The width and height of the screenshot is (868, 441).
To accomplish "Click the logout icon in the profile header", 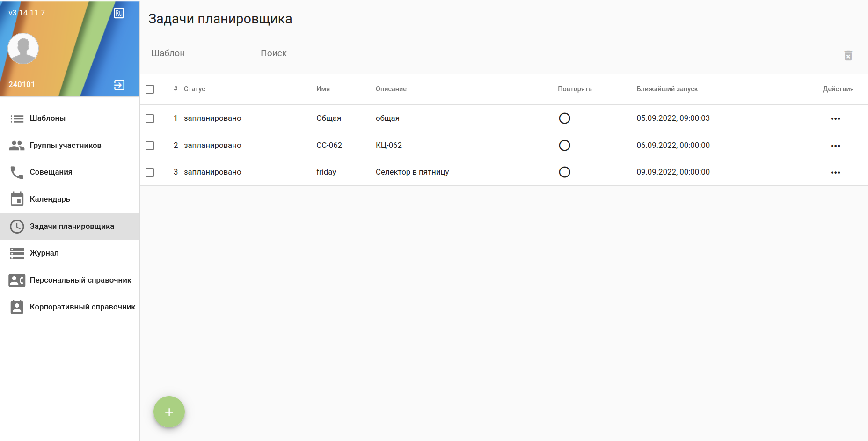I will coord(119,85).
